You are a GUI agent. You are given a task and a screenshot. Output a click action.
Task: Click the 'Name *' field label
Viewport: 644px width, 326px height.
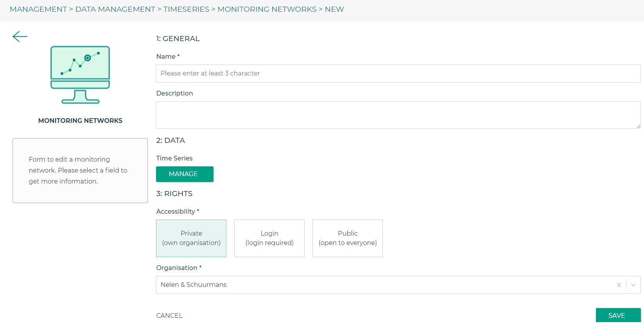point(168,56)
